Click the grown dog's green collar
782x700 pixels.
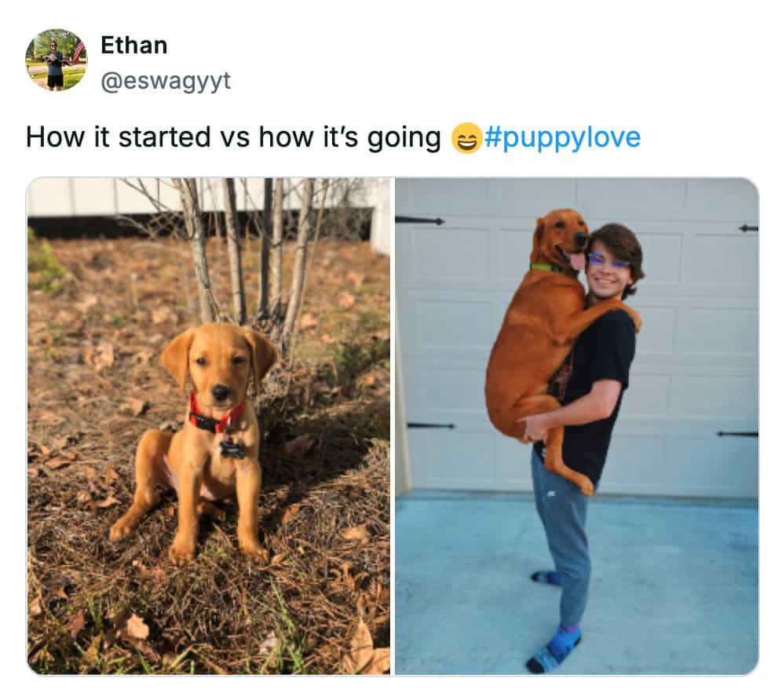click(547, 268)
